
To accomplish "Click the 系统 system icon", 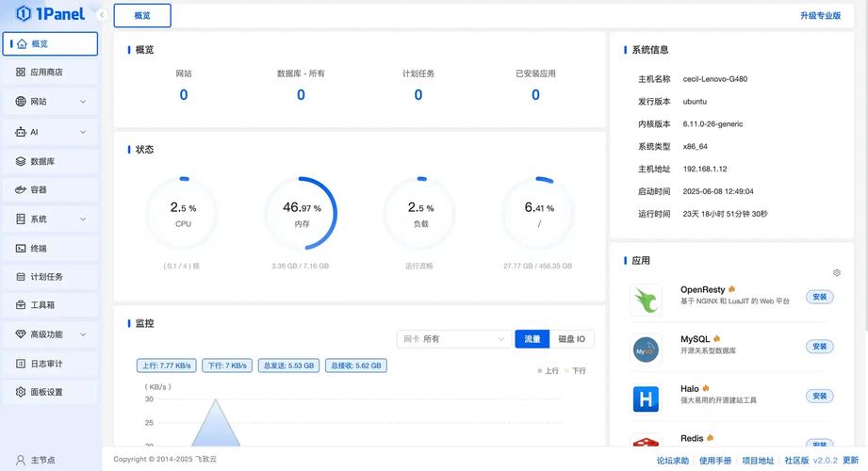I will (x=21, y=219).
